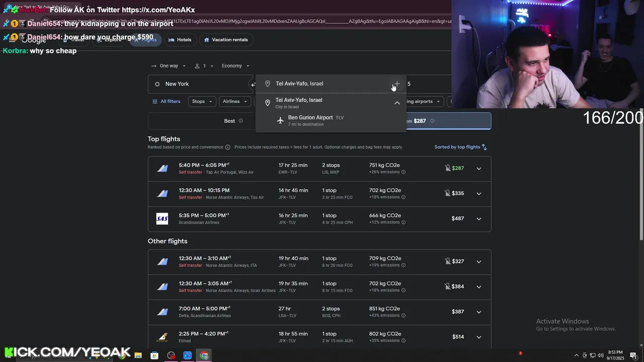
Task: Click the airplane icon beside Ben Gurion Airport
Action: (x=281, y=120)
